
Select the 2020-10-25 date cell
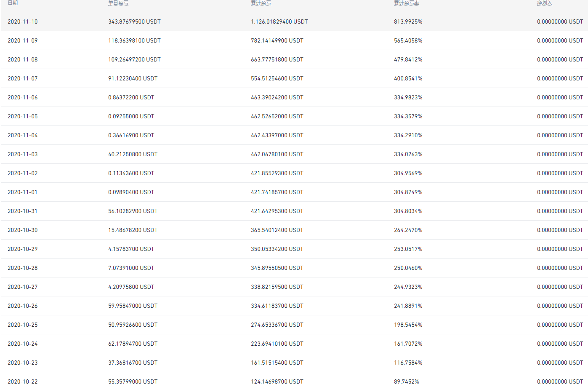(23, 325)
